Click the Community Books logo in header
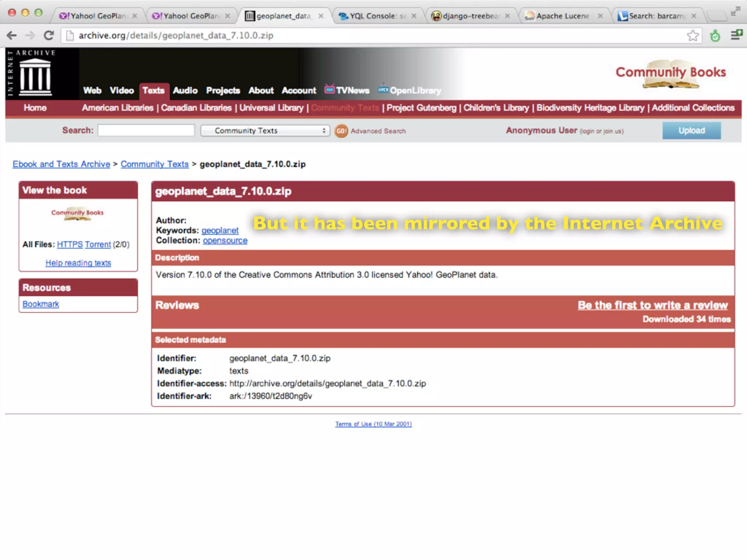This screenshot has width=747, height=560. pos(670,74)
